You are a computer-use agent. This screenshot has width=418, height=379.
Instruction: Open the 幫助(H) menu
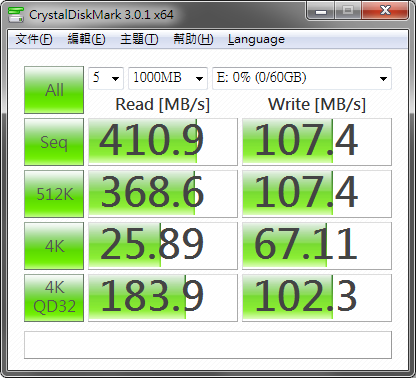(x=193, y=39)
